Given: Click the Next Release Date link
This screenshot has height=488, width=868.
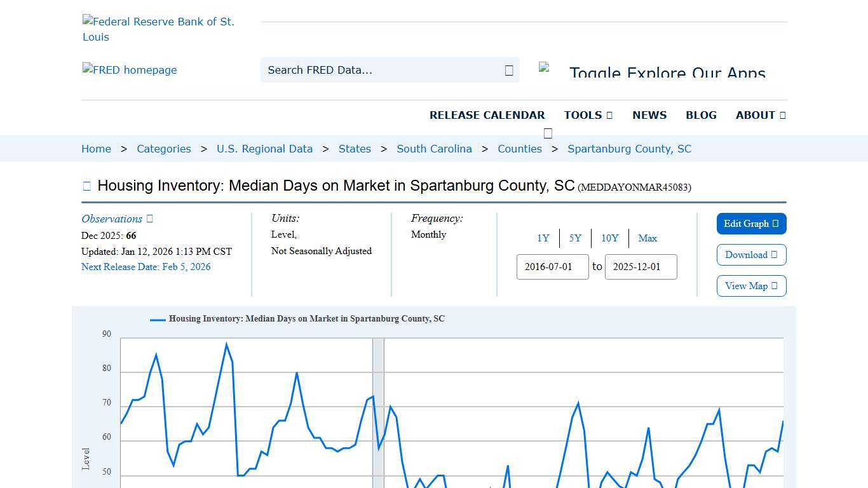Looking at the screenshot, I should click(146, 267).
